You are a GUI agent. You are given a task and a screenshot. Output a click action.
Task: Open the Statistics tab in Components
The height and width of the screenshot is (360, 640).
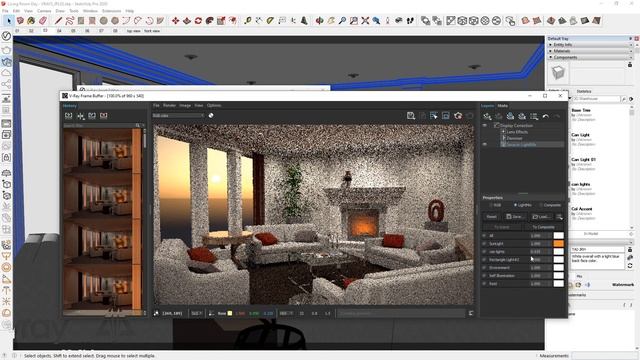pyautogui.click(x=584, y=91)
